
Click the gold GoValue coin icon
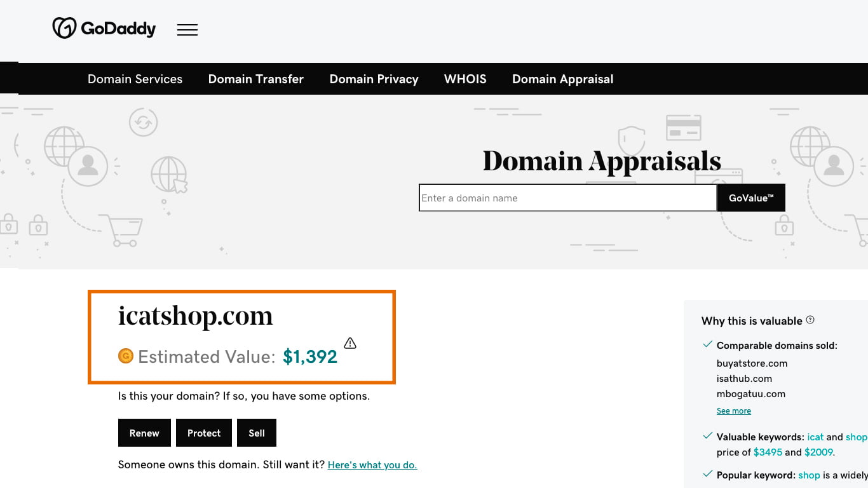pos(126,356)
